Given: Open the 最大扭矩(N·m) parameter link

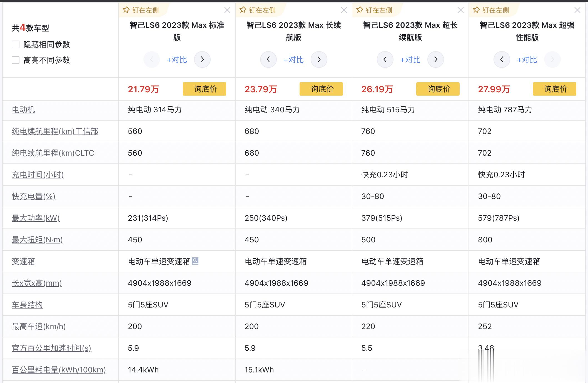Looking at the screenshot, I should tap(38, 240).
